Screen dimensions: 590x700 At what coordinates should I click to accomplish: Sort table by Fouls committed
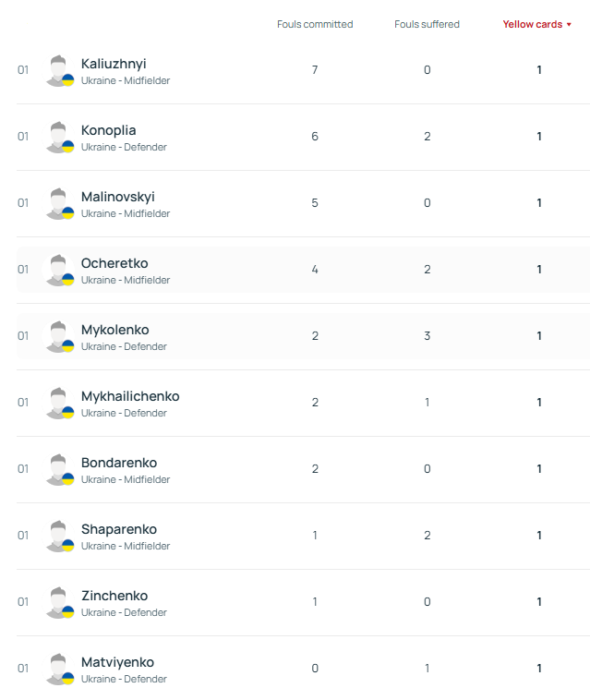(315, 24)
